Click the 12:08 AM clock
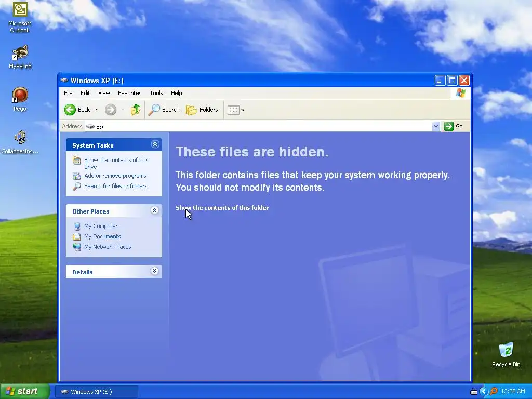The height and width of the screenshot is (399, 532). [513, 392]
